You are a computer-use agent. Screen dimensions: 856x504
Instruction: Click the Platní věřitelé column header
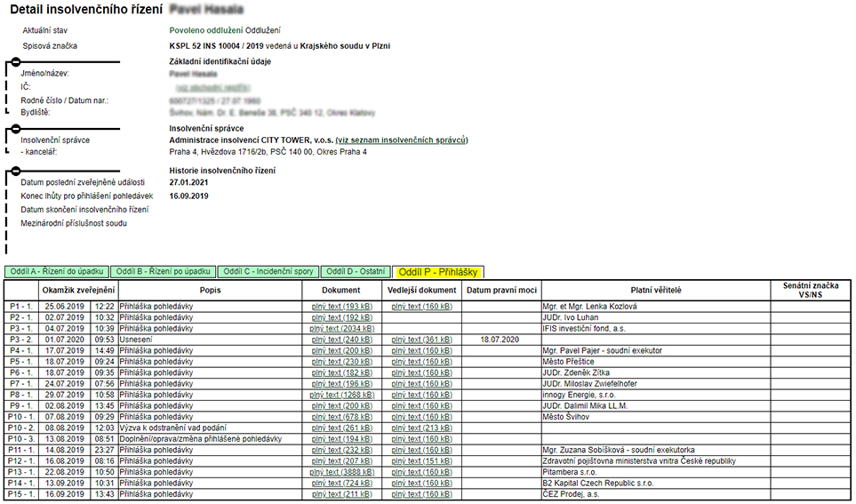tap(656, 290)
